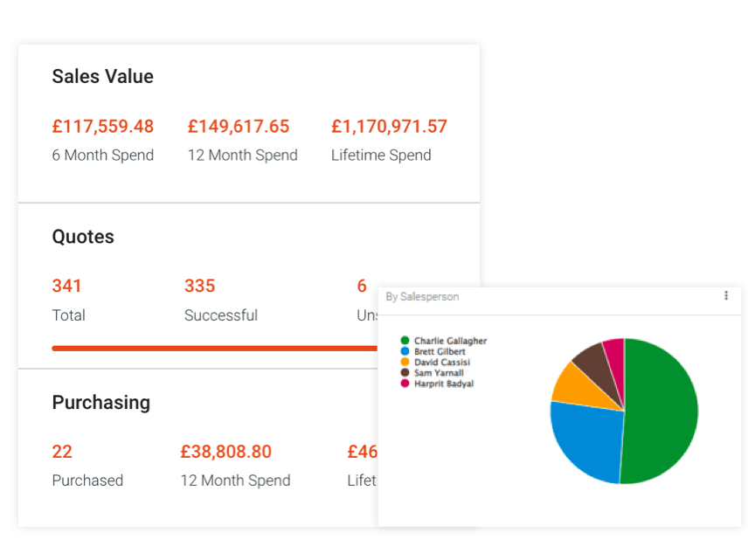Open the 341 Total quotes figure

[66, 287]
